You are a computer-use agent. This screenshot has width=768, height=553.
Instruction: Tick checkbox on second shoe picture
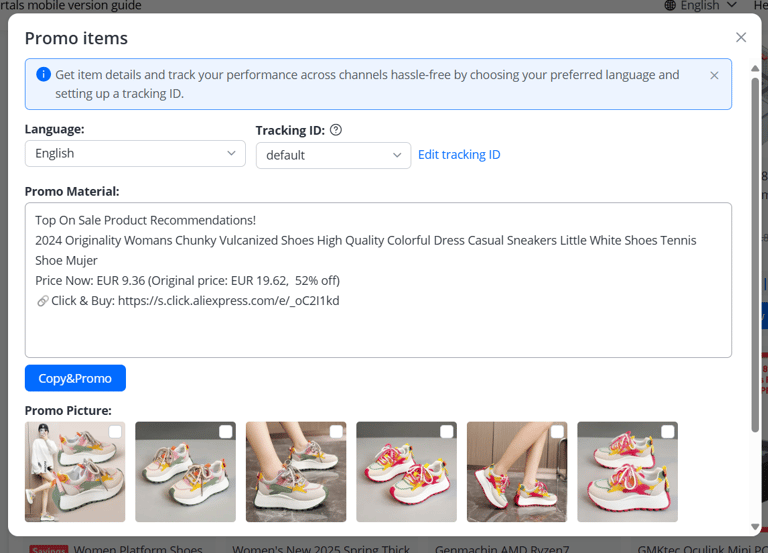tap(226, 432)
